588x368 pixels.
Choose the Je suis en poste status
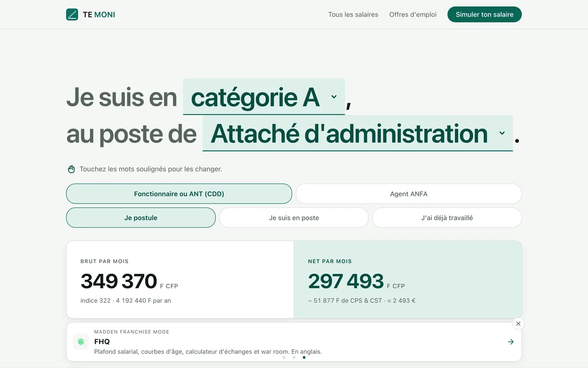(x=294, y=218)
